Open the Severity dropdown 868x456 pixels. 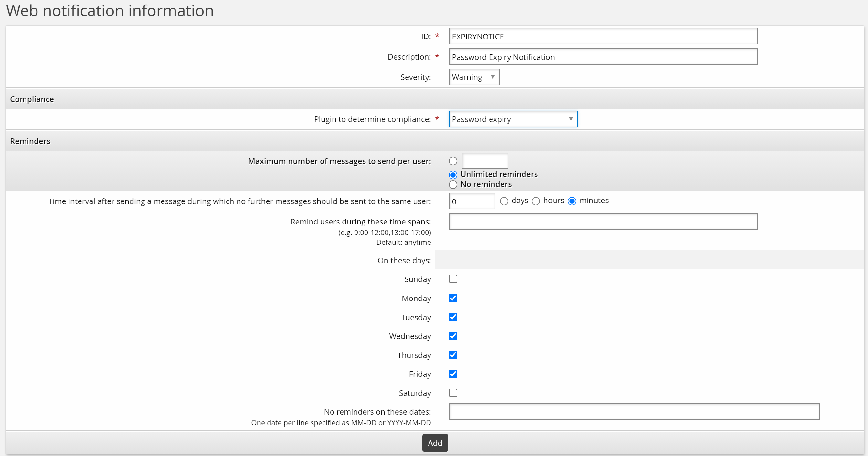click(474, 77)
